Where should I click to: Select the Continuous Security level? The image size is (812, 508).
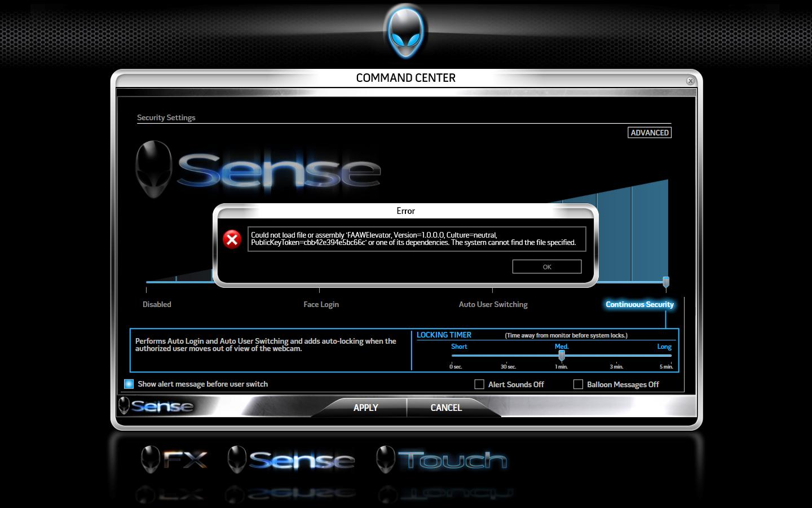point(639,304)
